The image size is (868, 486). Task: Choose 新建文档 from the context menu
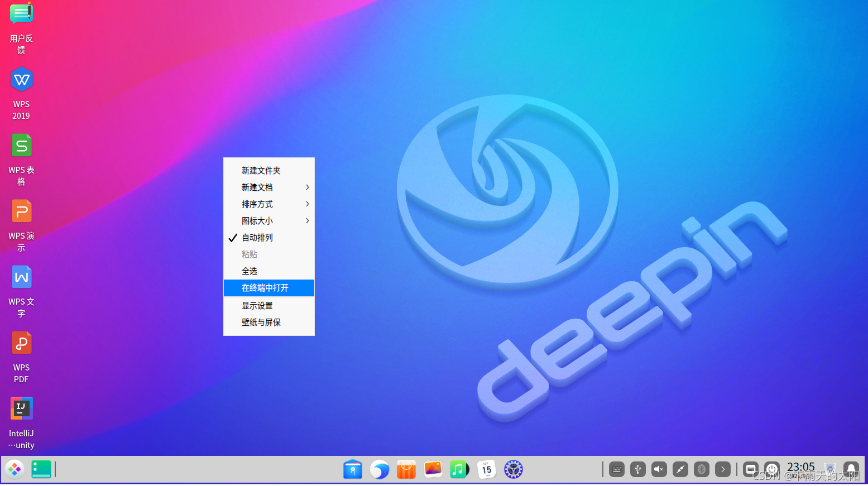[269, 187]
